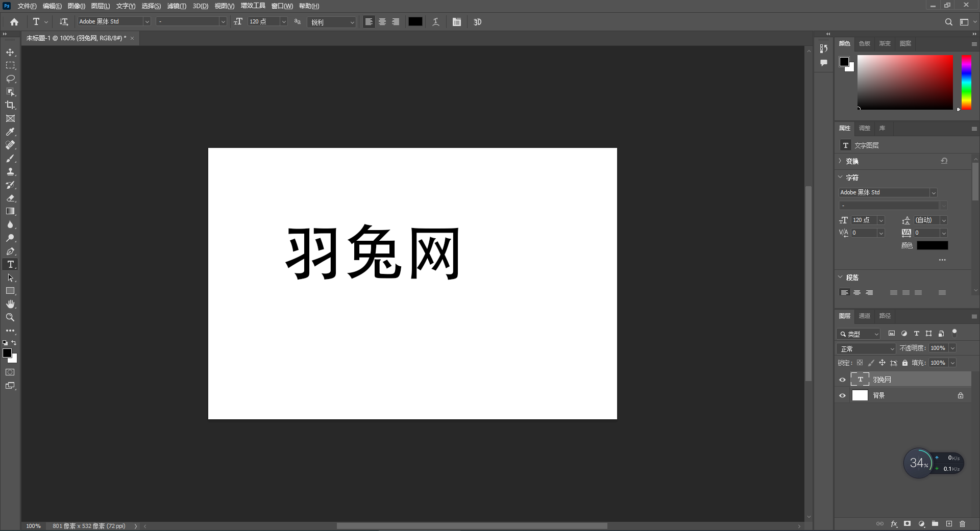The width and height of the screenshot is (980, 531).
Task: Click the zoom level field 100%
Action: tap(33, 526)
